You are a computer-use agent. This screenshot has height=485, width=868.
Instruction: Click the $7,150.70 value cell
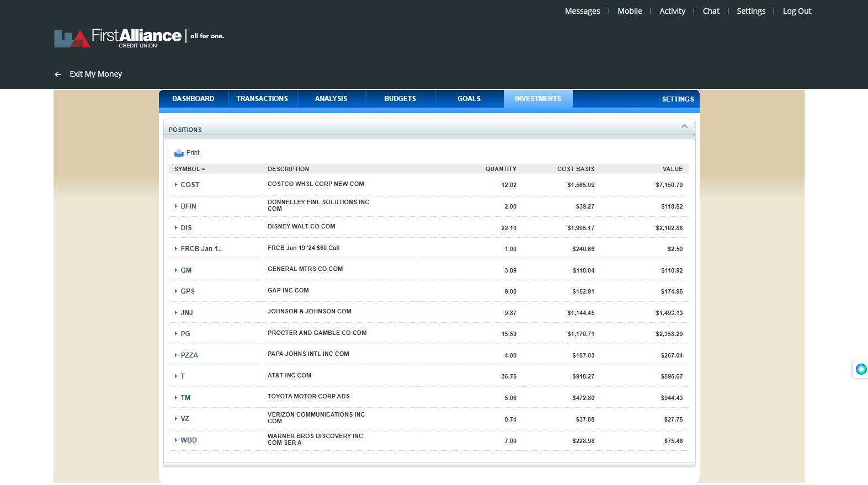tap(669, 185)
